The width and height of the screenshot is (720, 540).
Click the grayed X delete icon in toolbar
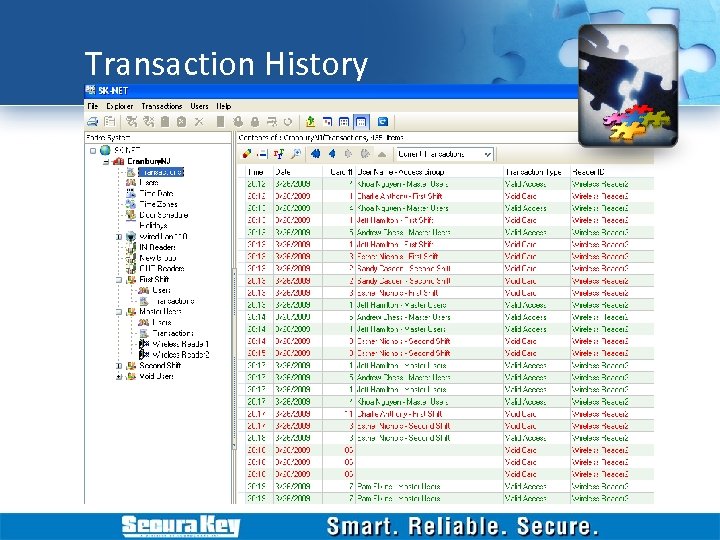199,122
